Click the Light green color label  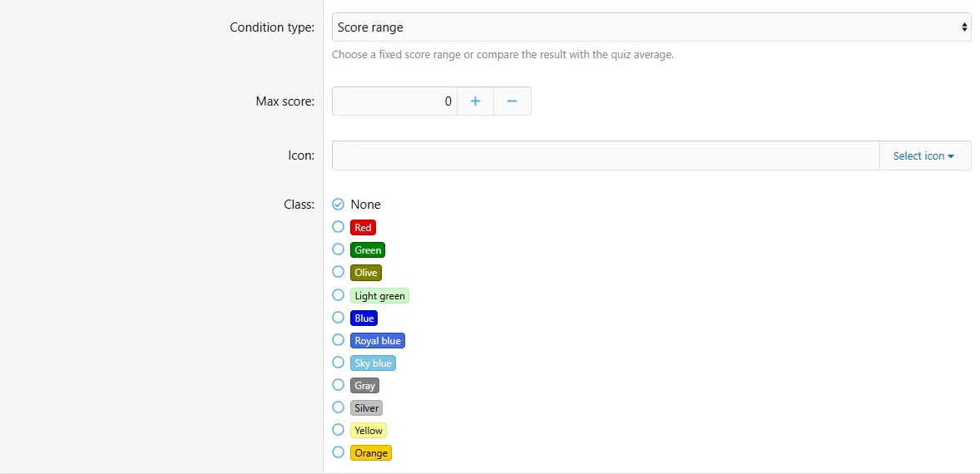coord(380,295)
